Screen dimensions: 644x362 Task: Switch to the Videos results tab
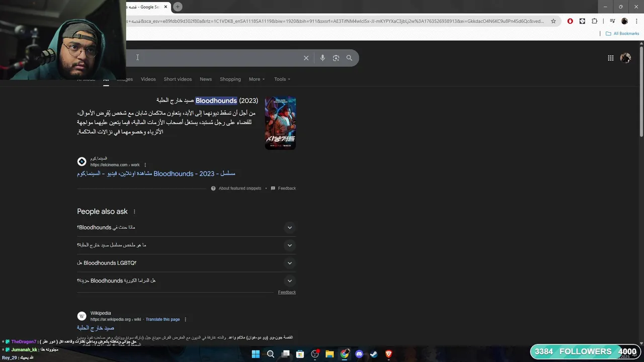(148, 79)
